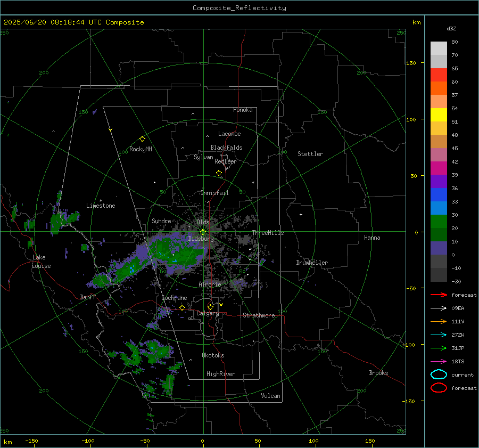Click the red forecast ellipse in the legend
Screen dimensions: 479x448
[439, 388]
